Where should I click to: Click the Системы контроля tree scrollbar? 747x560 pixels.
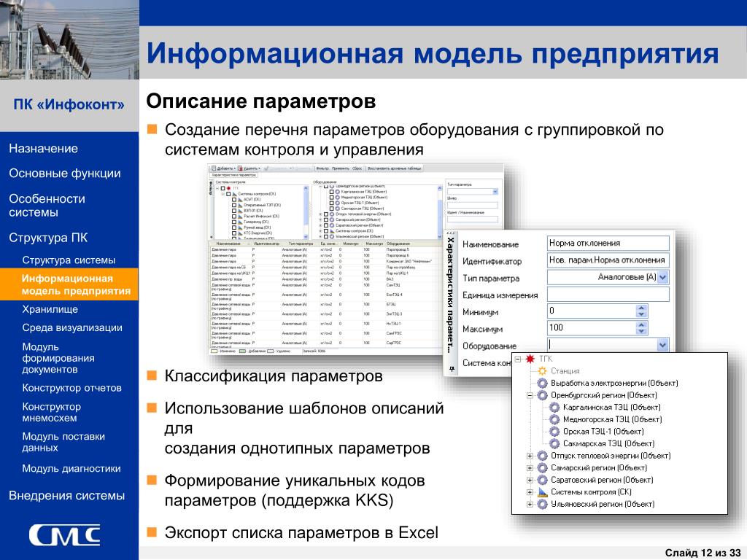click(x=306, y=212)
